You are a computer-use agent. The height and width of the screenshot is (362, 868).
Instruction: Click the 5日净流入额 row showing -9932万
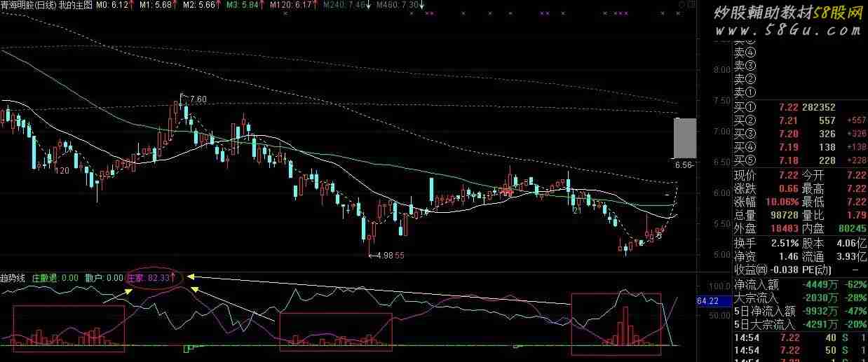800,312
